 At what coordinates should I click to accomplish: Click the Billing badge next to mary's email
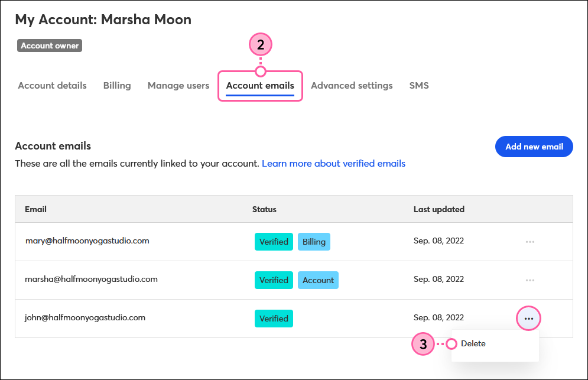click(314, 241)
